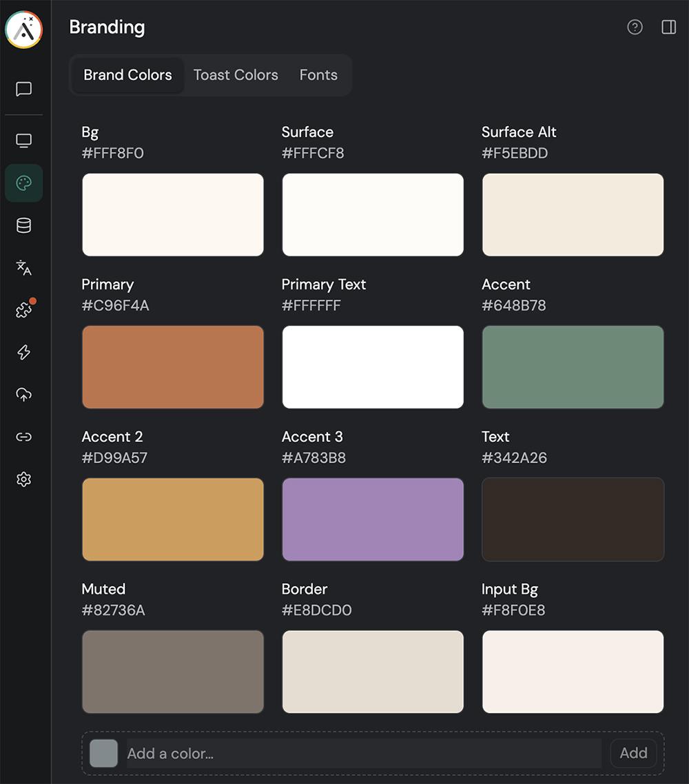Select the Primary Text white swatch

(373, 367)
